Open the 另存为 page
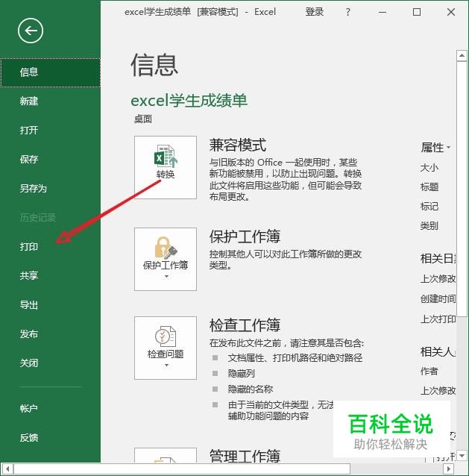The height and width of the screenshot is (476, 469). [x=51, y=189]
